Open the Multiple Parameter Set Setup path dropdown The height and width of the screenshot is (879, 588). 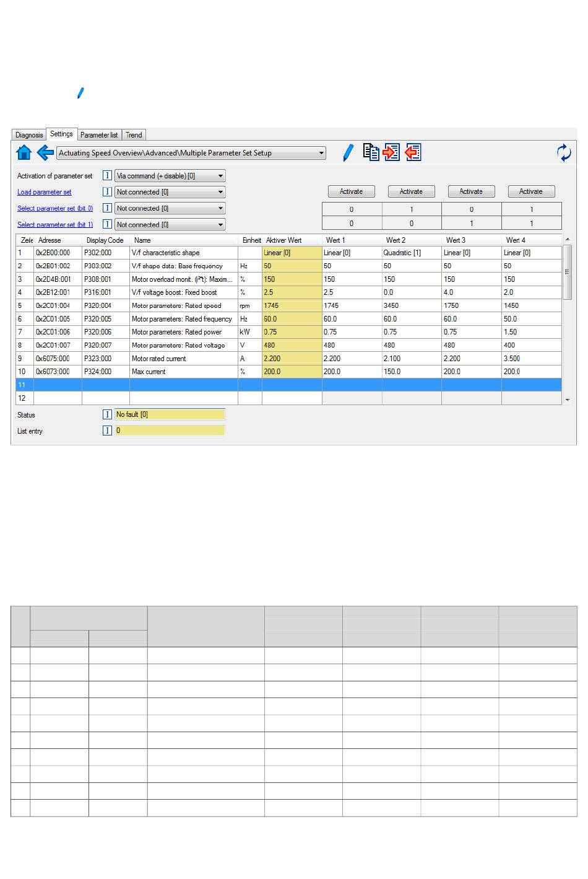tap(191, 153)
